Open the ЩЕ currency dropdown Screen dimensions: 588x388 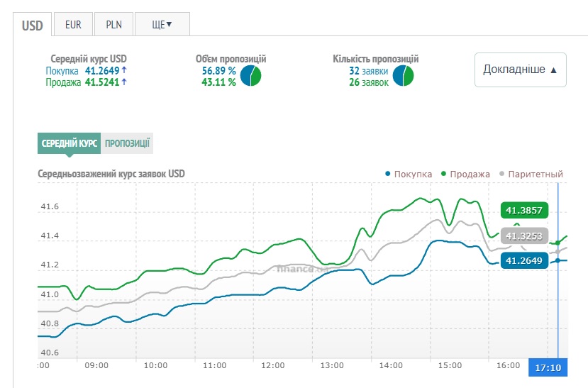162,25
